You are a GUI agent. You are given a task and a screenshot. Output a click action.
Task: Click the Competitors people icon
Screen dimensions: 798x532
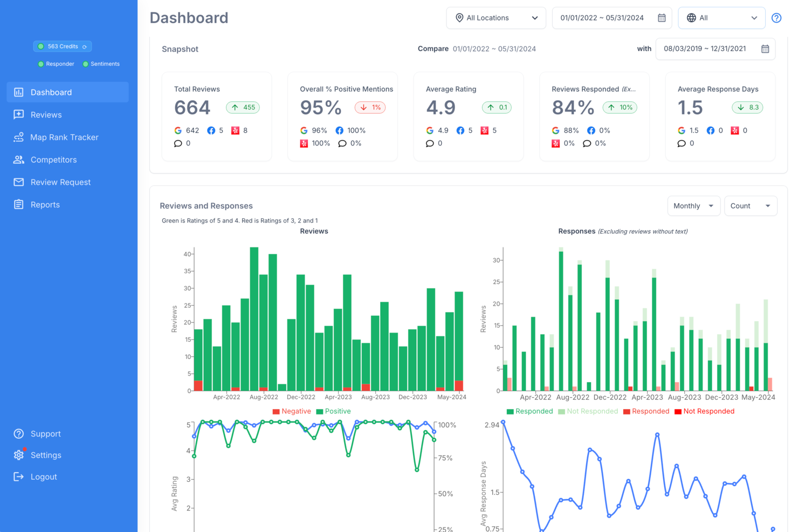point(19,160)
